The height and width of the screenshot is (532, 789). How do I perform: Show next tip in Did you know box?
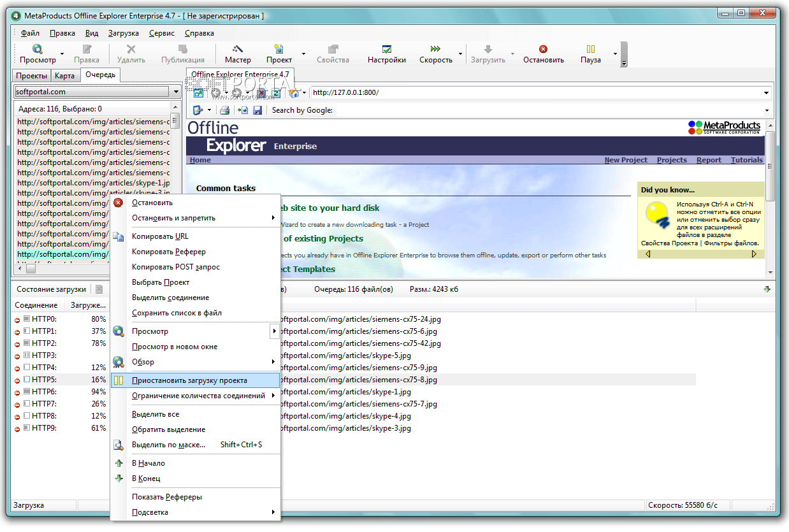755,254
